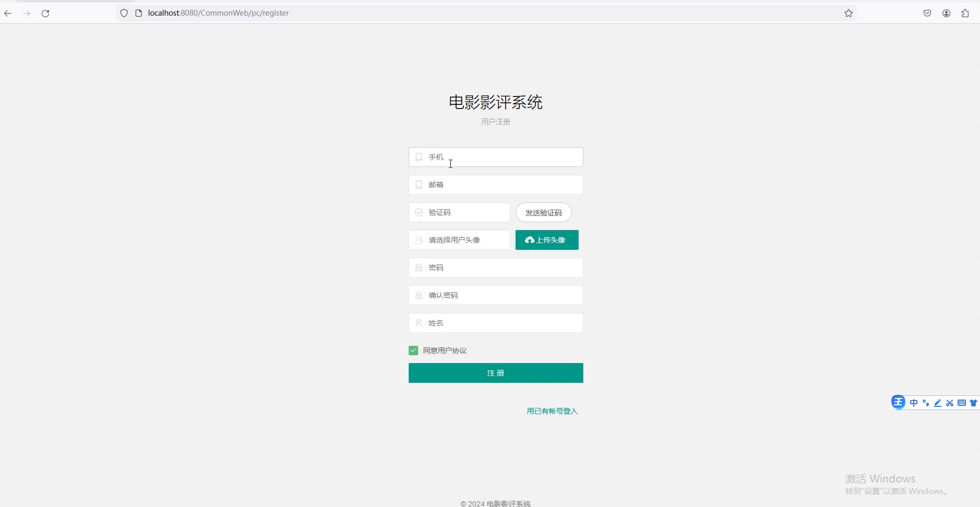Click the lock icon in 确认密码 field
Viewport: 980px width, 507px height.
pyautogui.click(x=419, y=295)
